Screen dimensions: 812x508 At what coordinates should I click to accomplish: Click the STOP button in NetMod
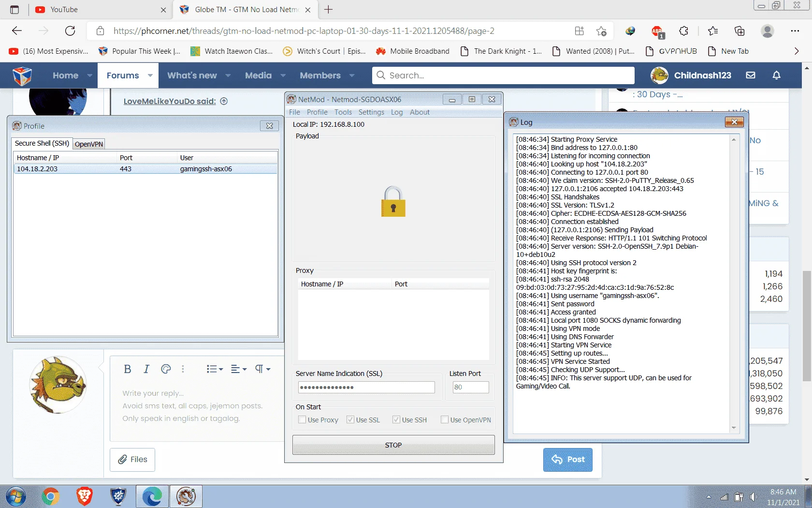tap(393, 445)
